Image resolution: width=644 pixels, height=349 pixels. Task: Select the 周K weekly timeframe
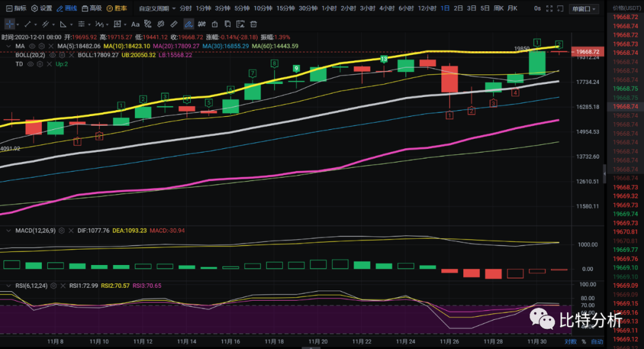pos(498,8)
